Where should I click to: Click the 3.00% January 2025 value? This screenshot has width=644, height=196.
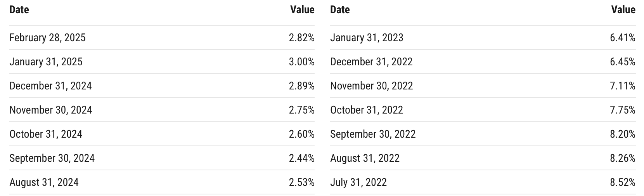(x=302, y=62)
